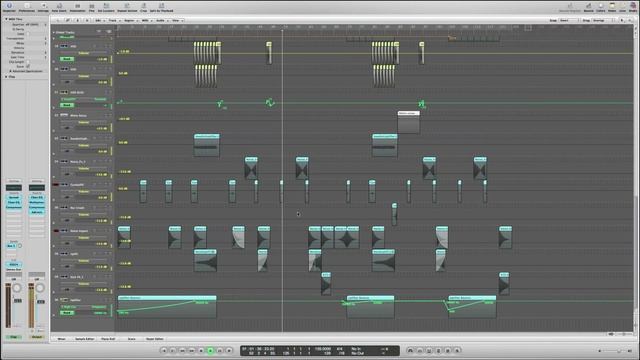Switch to the Piano Roll tab
Viewport: 640px width, 360px height.
pos(108,339)
